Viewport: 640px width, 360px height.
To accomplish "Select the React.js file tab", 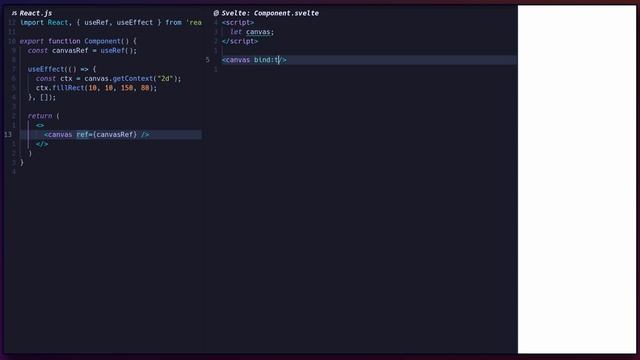I will (x=36, y=13).
